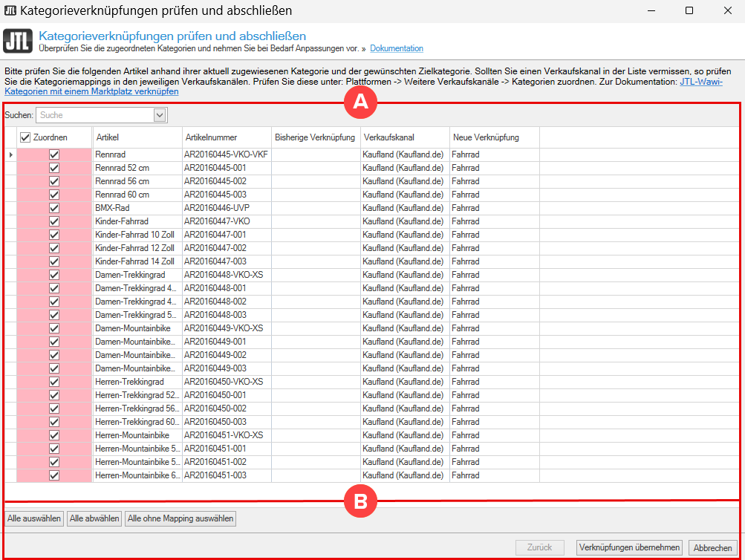
Task: Sort by the Artikel column header
Action: pyautogui.click(x=137, y=137)
